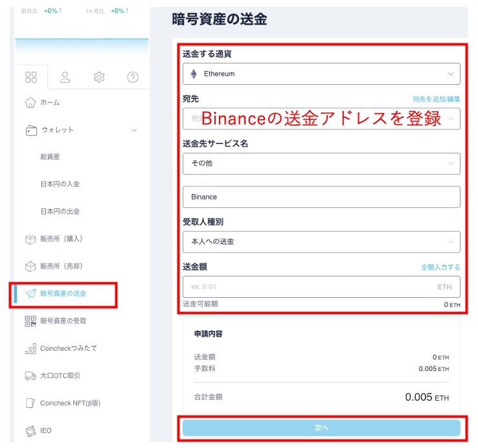Click the QR code receive icon
This screenshot has width=478, height=448.
click(x=30, y=321)
